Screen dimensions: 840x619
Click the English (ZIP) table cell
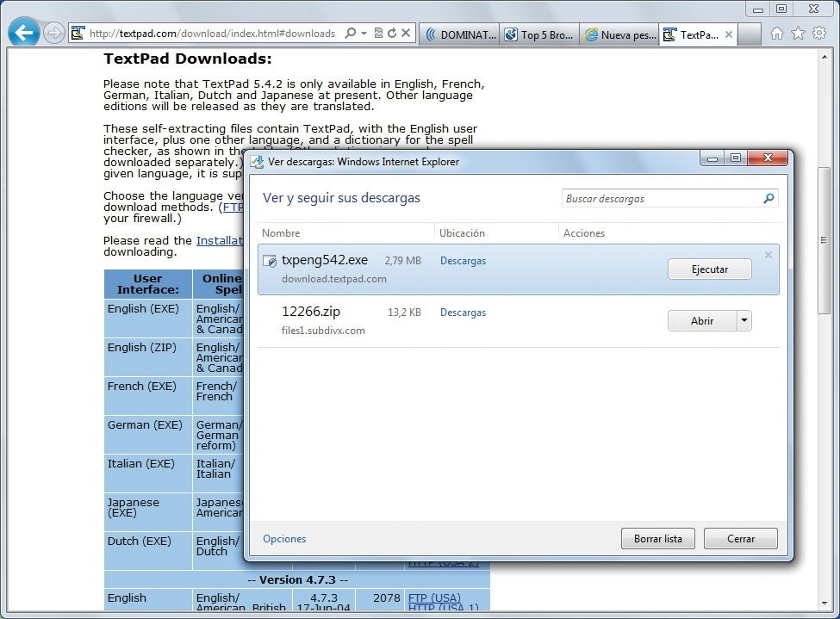coord(148,357)
